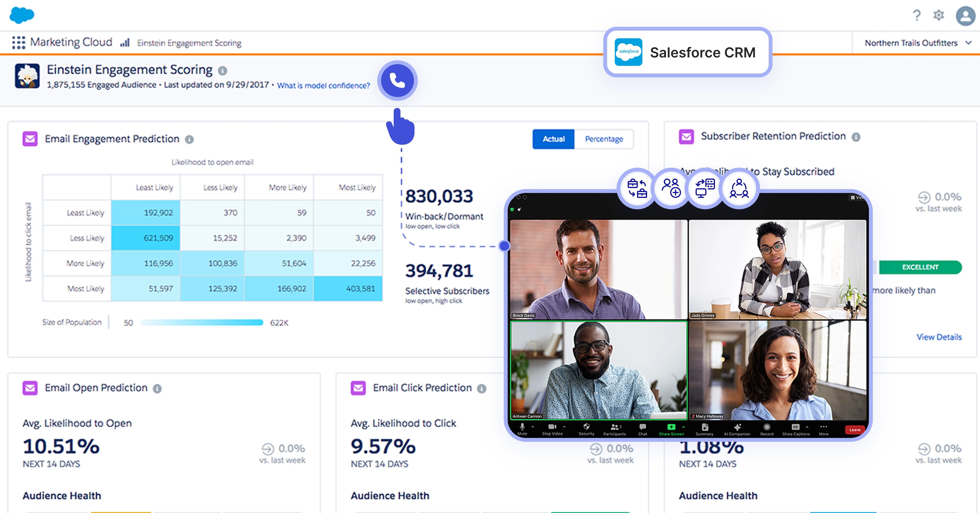The width and height of the screenshot is (980, 513).
Task: Select the Actual view tab
Action: (553, 139)
